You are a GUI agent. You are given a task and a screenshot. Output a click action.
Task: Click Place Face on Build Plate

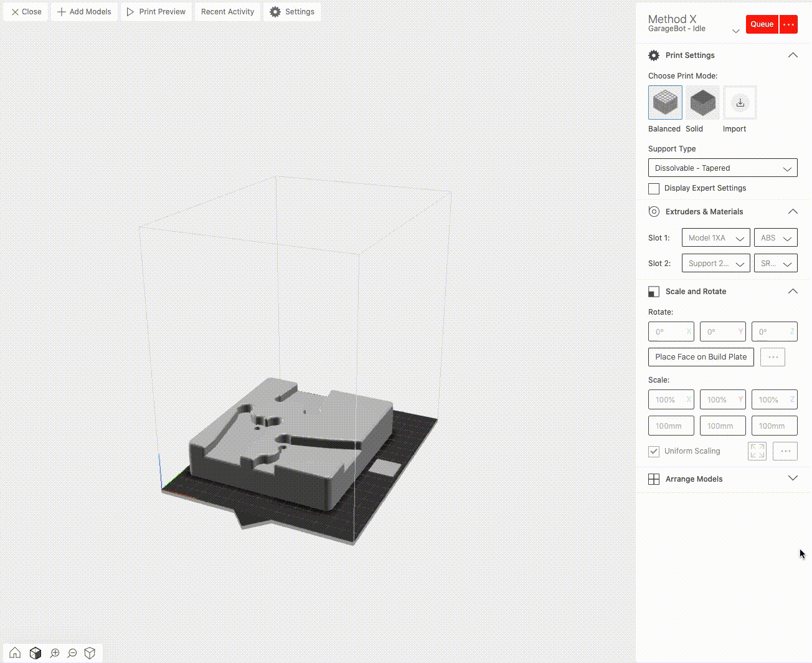pyautogui.click(x=701, y=357)
